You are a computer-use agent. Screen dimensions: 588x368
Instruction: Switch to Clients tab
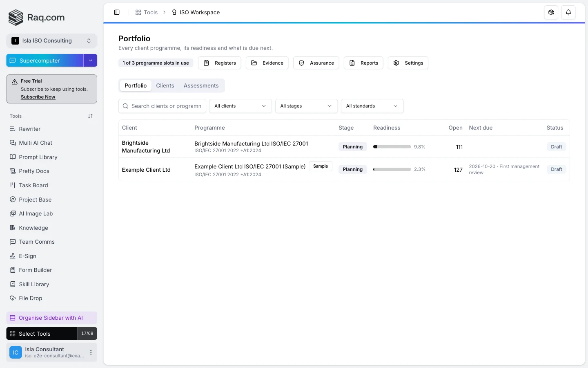pos(165,85)
